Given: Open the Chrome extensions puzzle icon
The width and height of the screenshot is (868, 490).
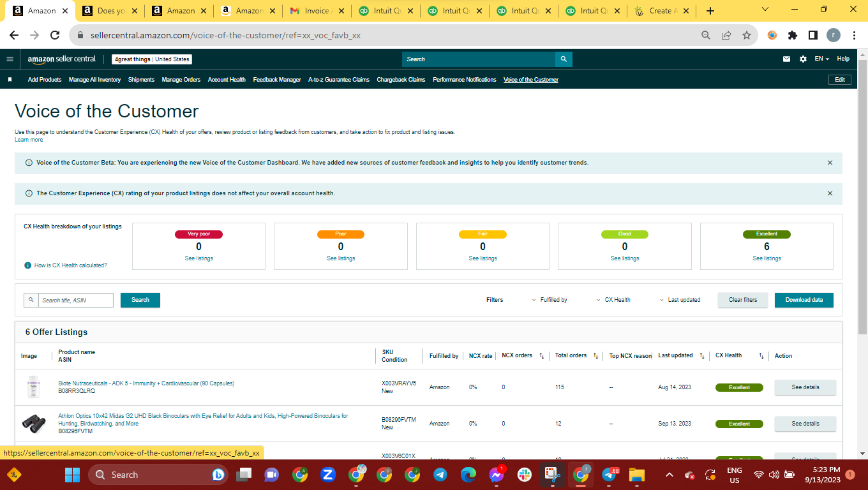Looking at the screenshot, I should click(793, 36).
